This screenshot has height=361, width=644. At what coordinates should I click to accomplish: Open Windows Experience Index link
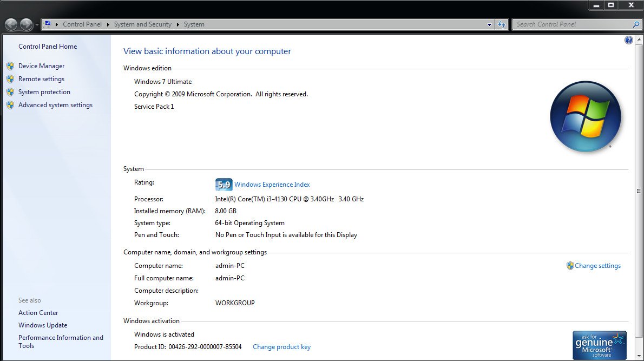pos(272,185)
